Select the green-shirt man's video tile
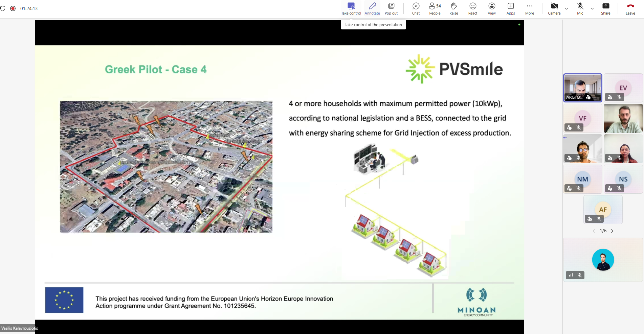The height and width of the screenshot is (334, 644). pyautogui.click(x=623, y=118)
